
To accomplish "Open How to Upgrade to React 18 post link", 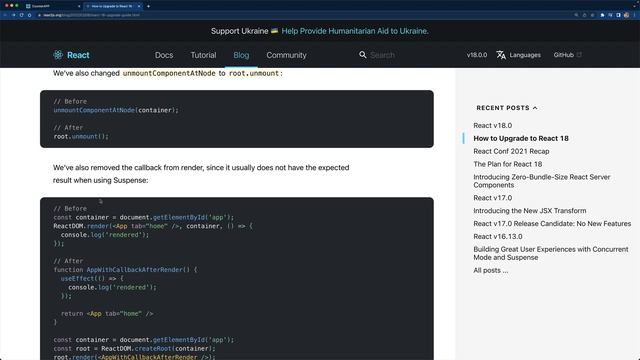I will tap(521, 138).
